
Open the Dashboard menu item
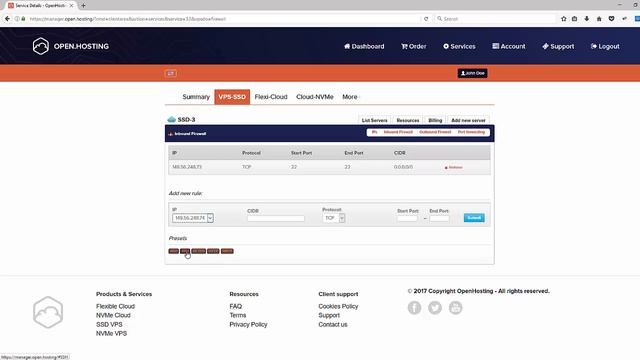click(364, 47)
